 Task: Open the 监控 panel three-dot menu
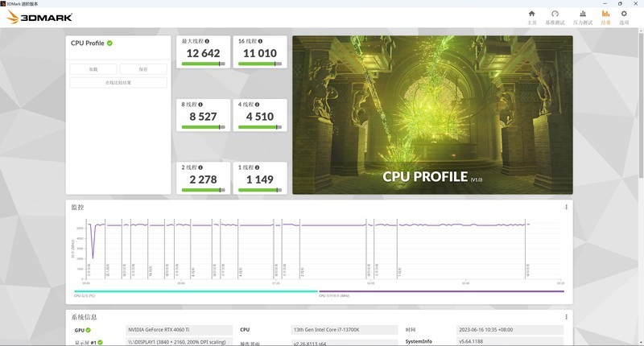[x=567, y=207]
